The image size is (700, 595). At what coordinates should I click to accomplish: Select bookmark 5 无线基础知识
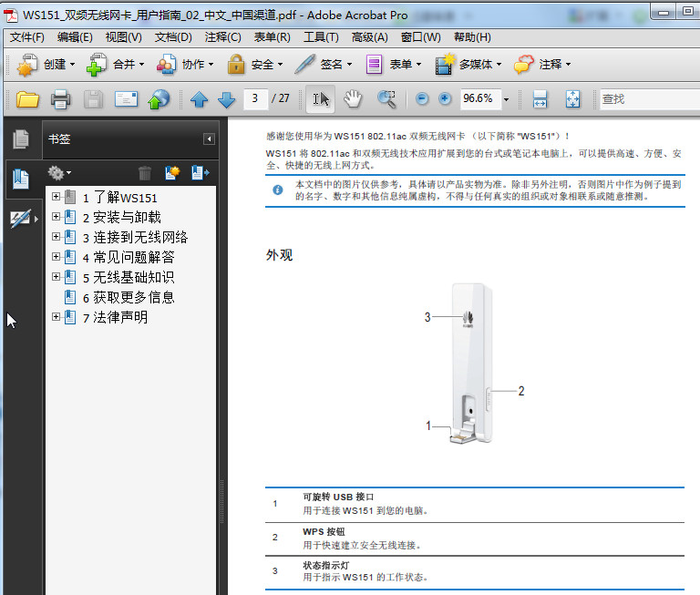pos(129,278)
